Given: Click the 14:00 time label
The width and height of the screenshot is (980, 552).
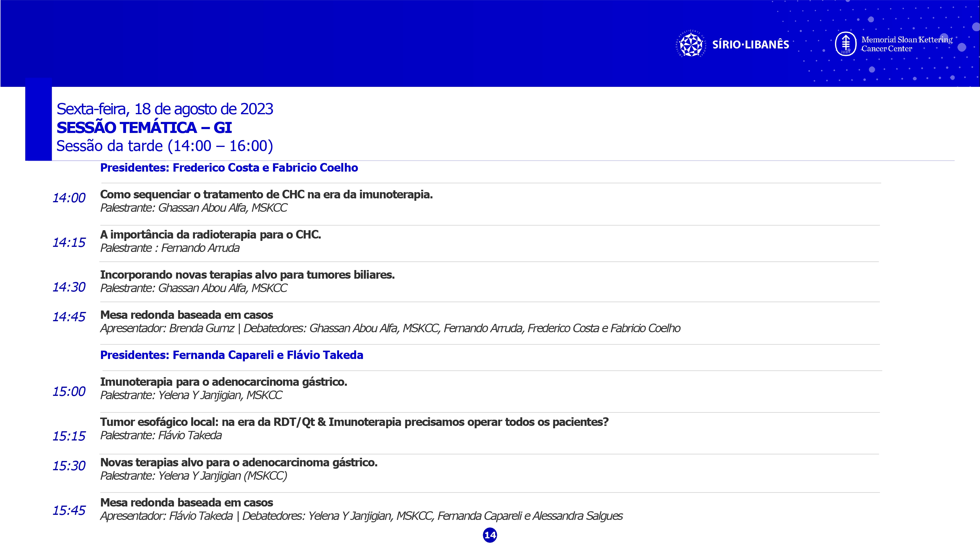Looking at the screenshot, I should pos(69,197).
